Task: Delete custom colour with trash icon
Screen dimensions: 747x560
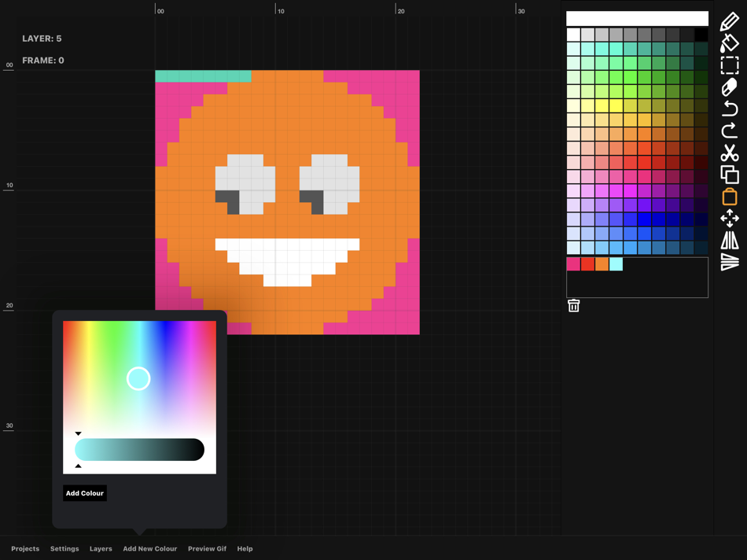Action: (x=573, y=306)
